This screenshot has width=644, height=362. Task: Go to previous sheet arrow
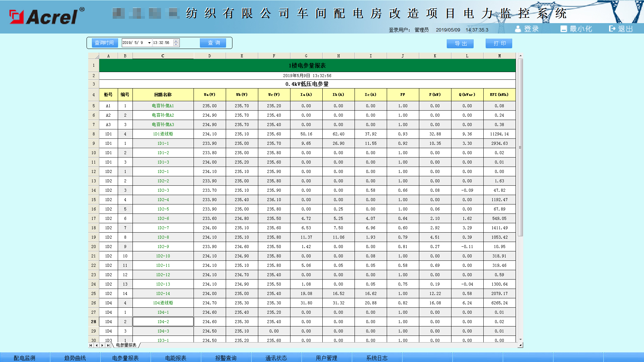tap(97, 345)
